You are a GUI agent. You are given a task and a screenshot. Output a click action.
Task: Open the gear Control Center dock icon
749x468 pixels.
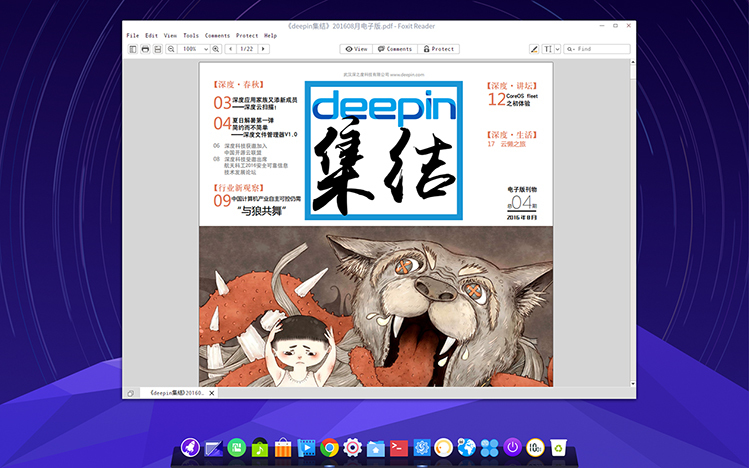coord(353,447)
